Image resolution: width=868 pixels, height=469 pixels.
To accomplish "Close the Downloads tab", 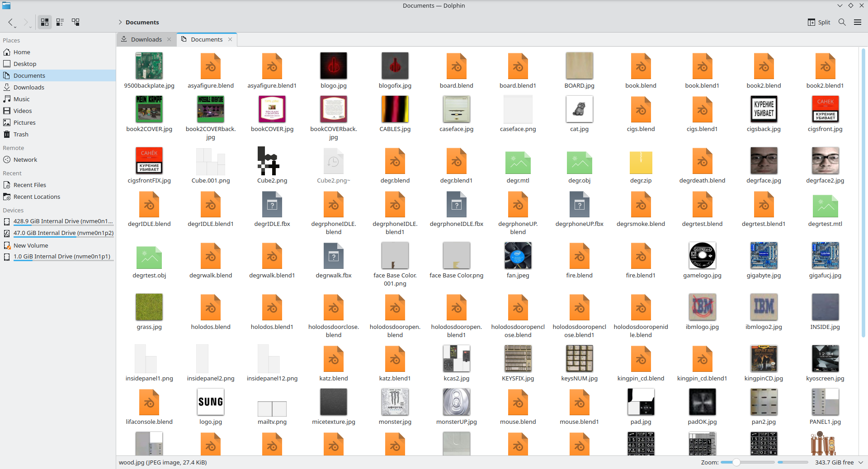I will tap(169, 39).
